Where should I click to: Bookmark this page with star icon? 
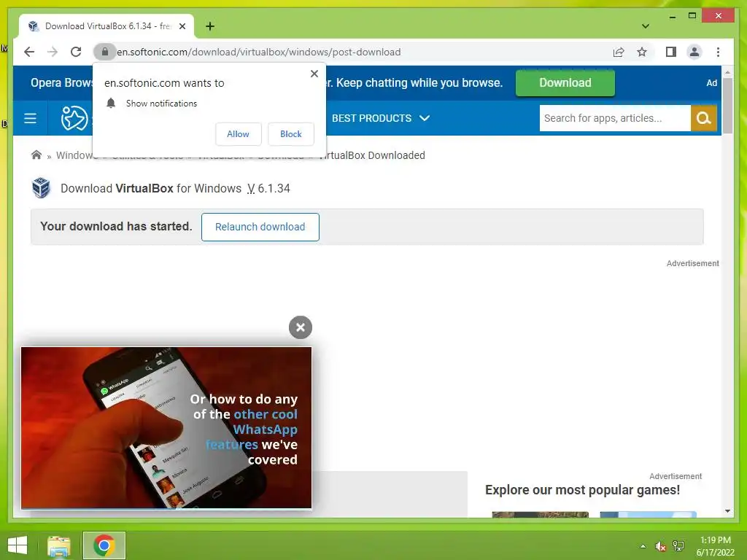(x=642, y=52)
